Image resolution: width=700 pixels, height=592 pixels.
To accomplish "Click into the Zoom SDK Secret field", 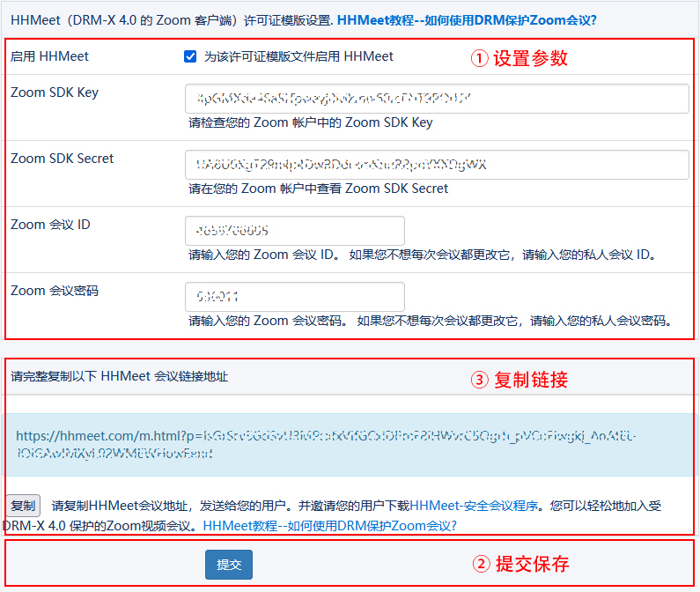I will [x=437, y=165].
